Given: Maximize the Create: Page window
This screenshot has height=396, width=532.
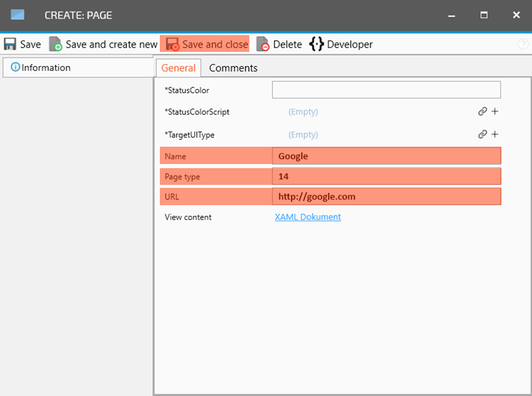Looking at the screenshot, I should tap(484, 15).
